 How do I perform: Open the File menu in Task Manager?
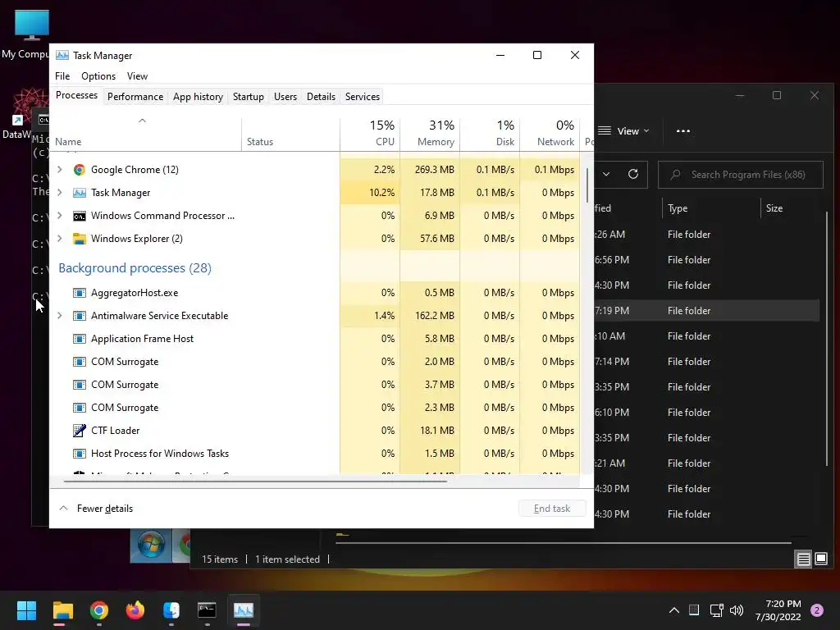click(x=62, y=76)
